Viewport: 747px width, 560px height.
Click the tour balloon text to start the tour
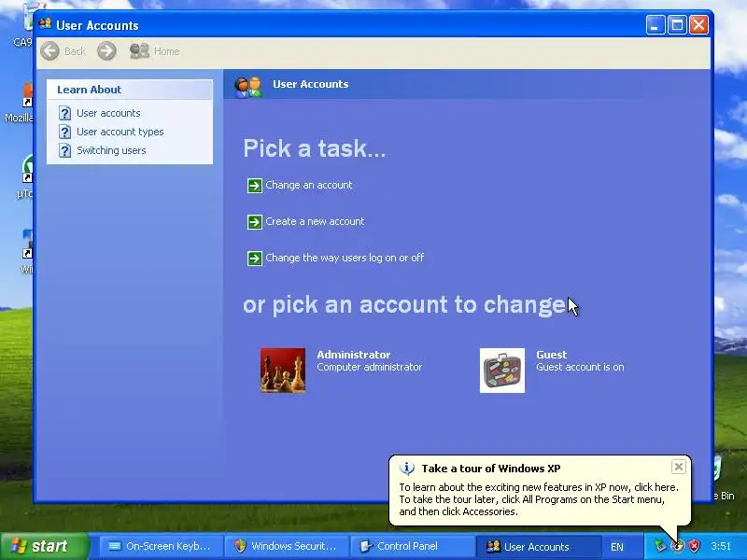(539, 499)
